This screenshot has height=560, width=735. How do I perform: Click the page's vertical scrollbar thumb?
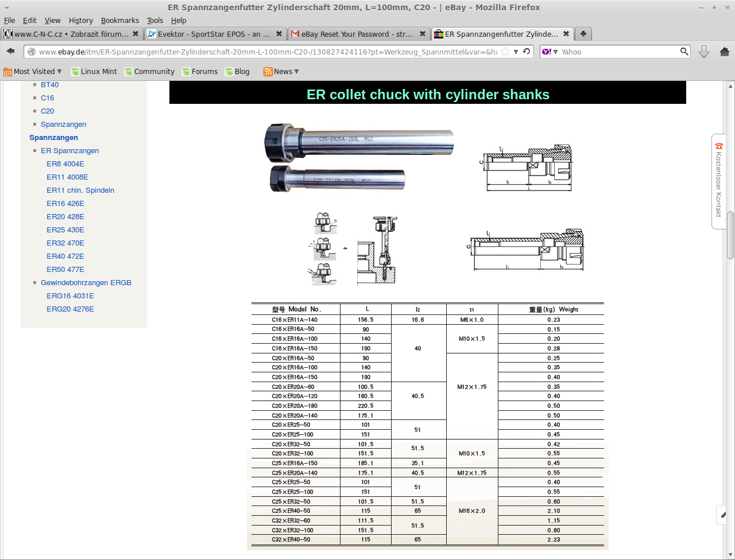click(730, 235)
